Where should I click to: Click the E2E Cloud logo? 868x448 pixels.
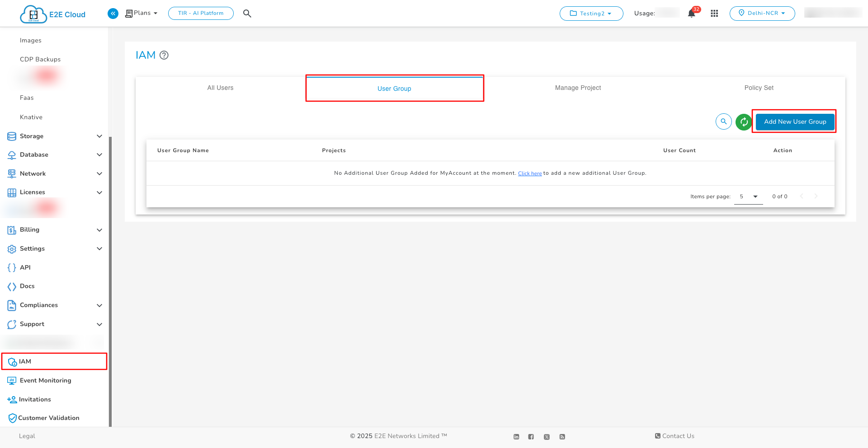[x=53, y=14]
